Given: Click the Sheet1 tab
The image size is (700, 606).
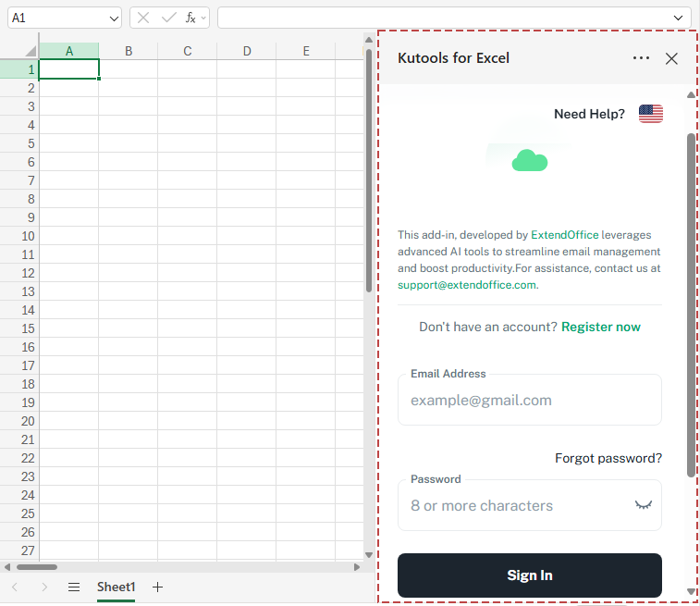Looking at the screenshot, I should pyautogui.click(x=117, y=587).
